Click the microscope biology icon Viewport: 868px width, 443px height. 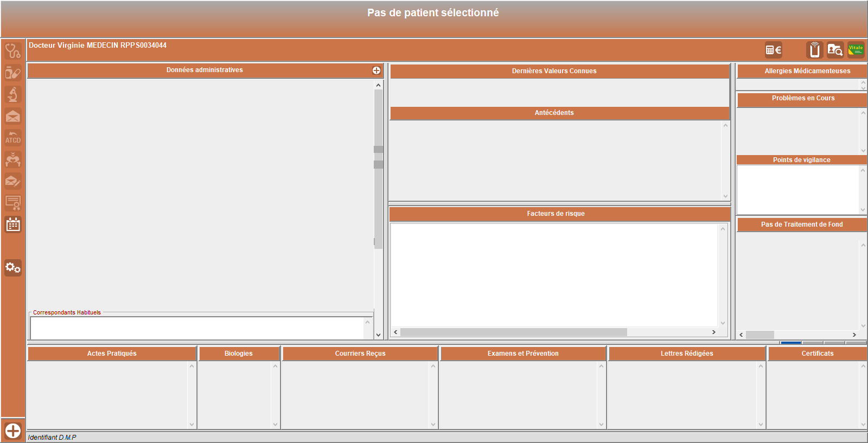(x=13, y=94)
